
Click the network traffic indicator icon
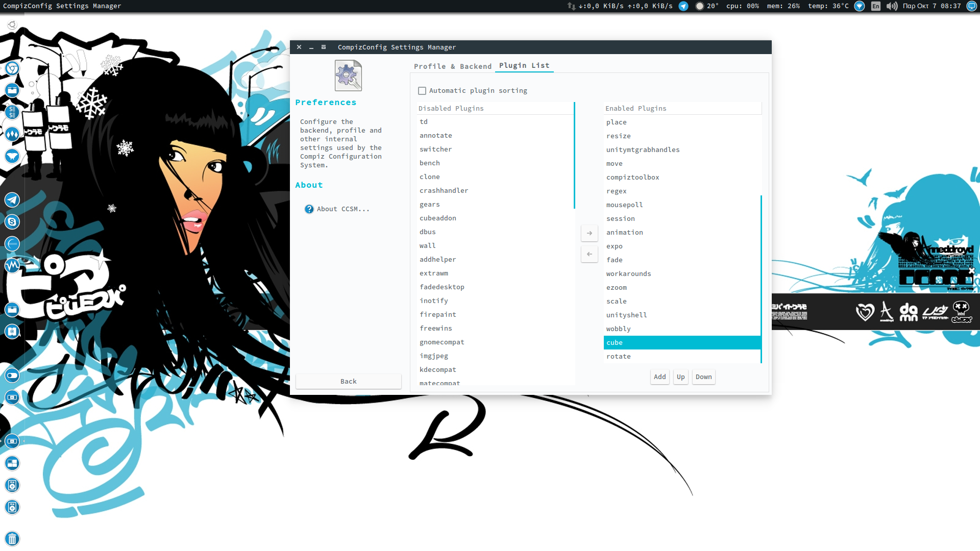pyautogui.click(x=571, y=6)
